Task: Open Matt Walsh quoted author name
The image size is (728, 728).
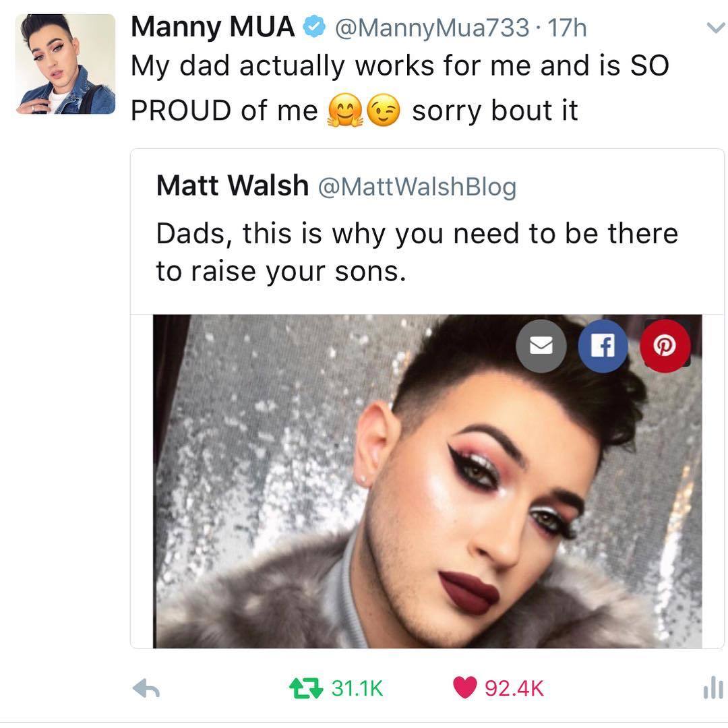Action: coord(232,186)
